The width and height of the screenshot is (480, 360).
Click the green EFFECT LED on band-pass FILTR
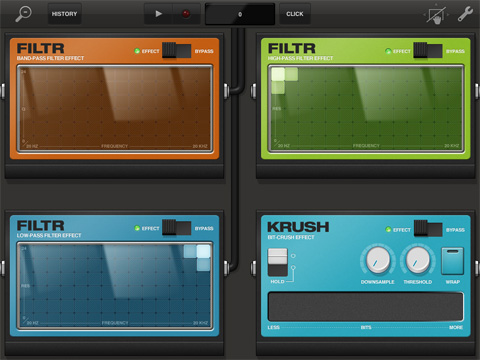[x=137, y=51]
